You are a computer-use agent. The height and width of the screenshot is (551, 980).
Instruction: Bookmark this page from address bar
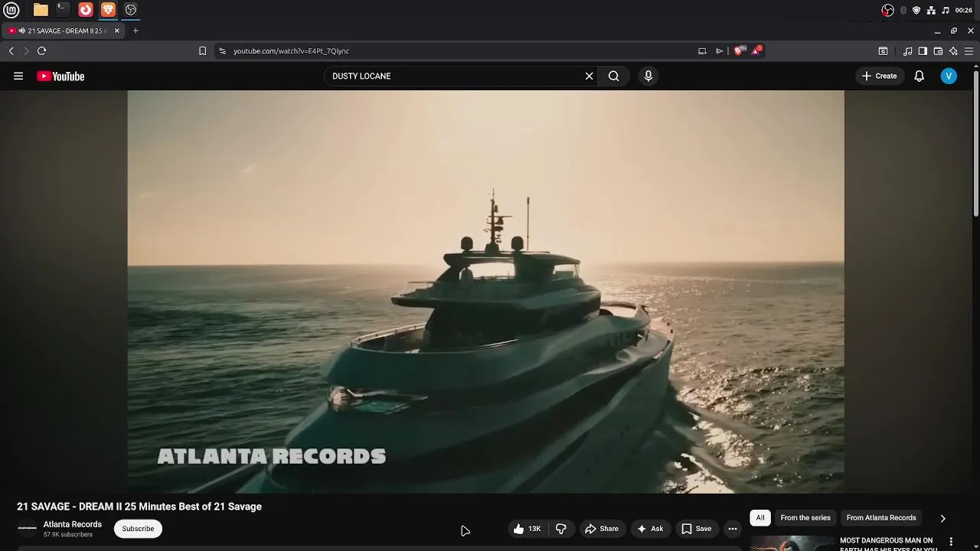[202, 51]
